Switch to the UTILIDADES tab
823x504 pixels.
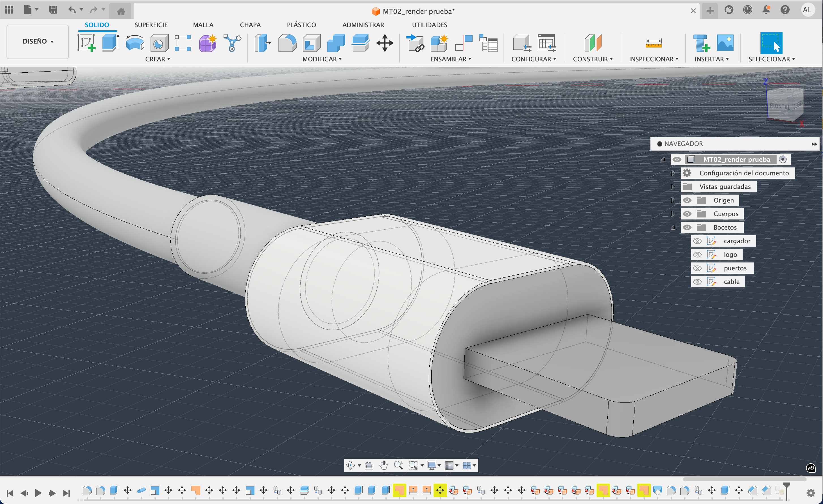pyautogui.click(x=429, y=25)
